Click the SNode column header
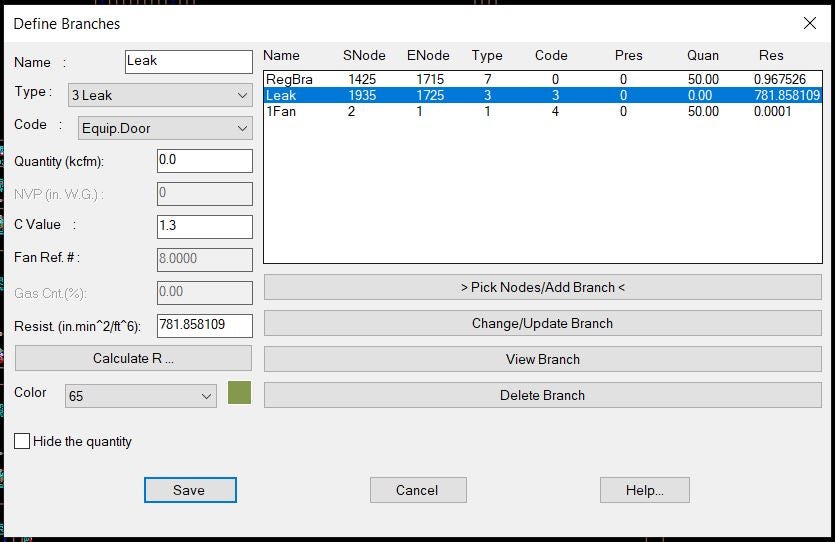 (x=364, y=55)
